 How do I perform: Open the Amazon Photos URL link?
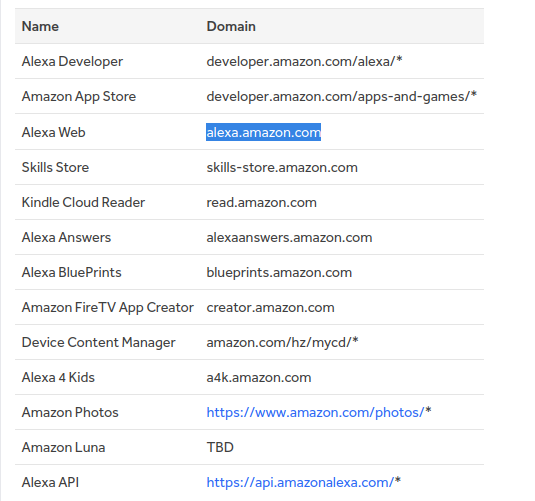(x=315, y=412)
